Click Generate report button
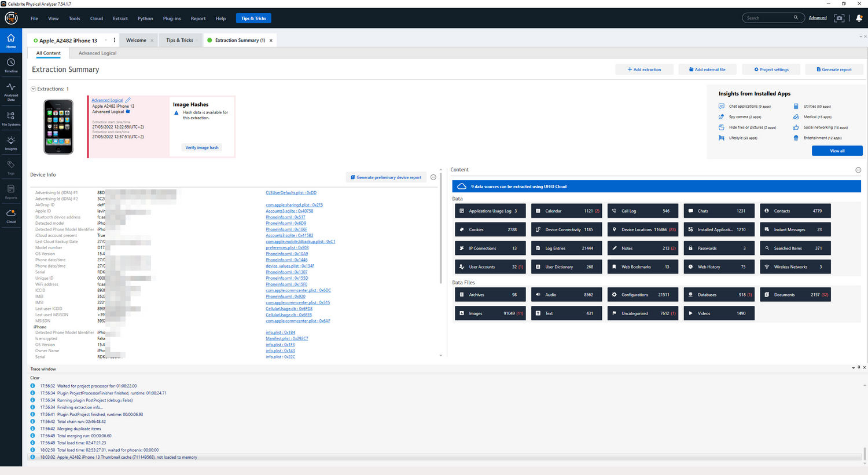 pos(833,70)
